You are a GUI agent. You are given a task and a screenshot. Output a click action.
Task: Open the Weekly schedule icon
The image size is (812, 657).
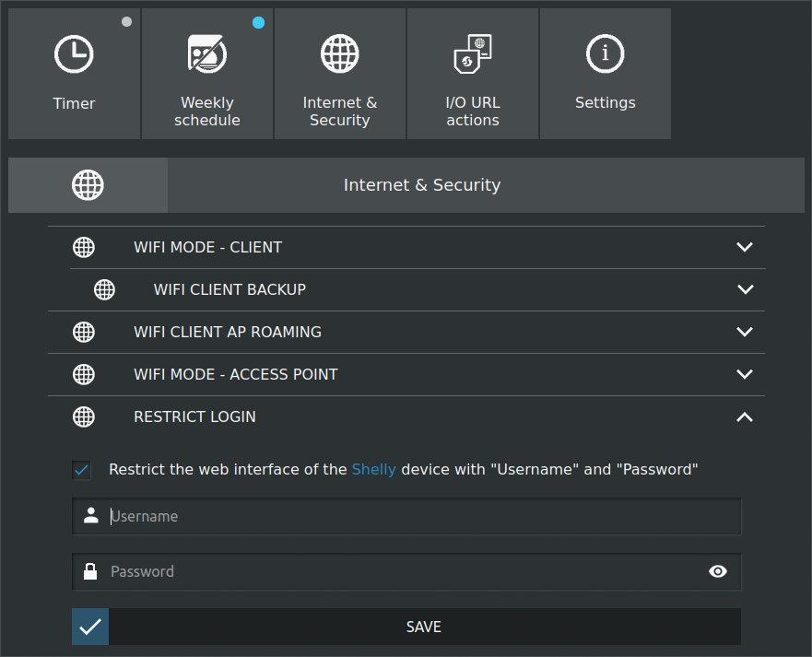pyautogui.click(x=206, y=54)
